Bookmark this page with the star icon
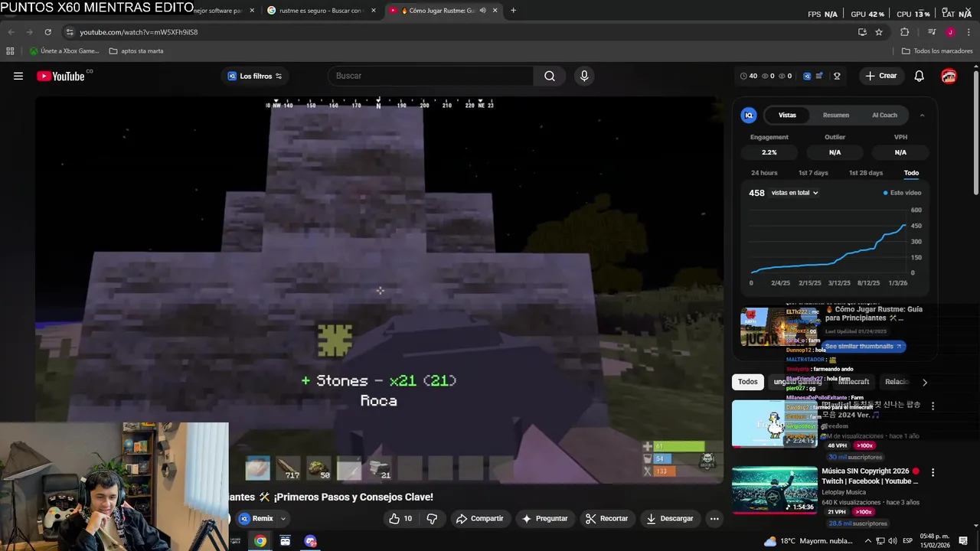The height and width of the screenshot is (551, 980). [x=879, y=32]
